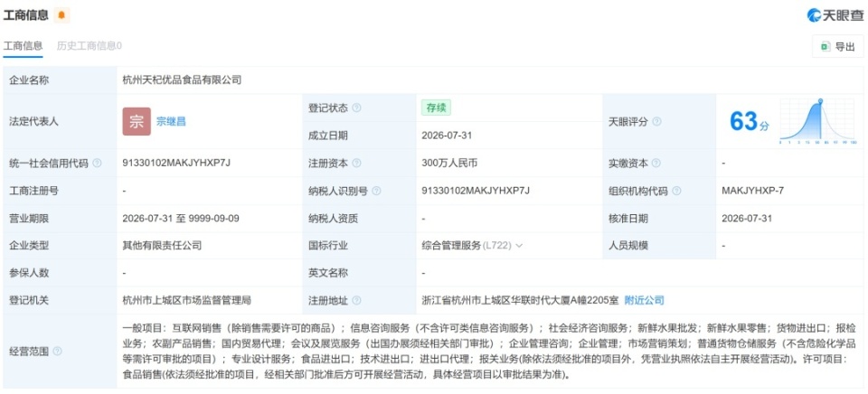Viewport: 868px width, 394px height.
Task: Open the 附近公司 link
Action: pyautogui.click(x=645, y=301)
